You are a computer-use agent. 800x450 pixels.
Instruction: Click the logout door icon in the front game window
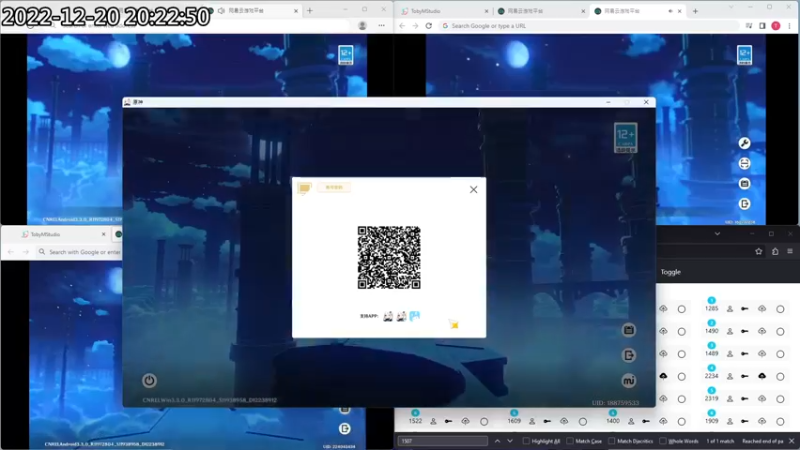point(629,355)
